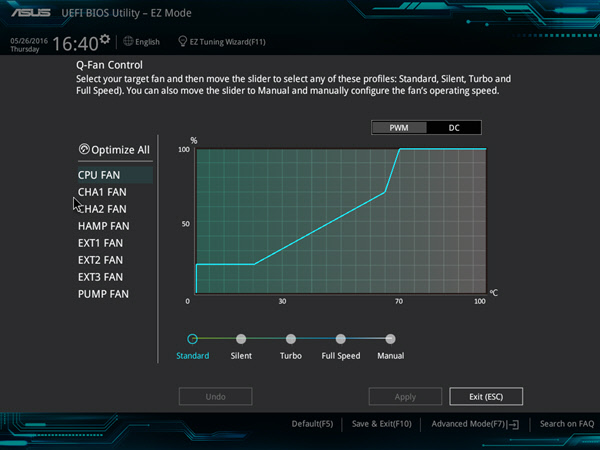
Task: Click the EZ Tuning Wizard lightbulb icon
Action: pyautogui.click(x=183, y=41)
